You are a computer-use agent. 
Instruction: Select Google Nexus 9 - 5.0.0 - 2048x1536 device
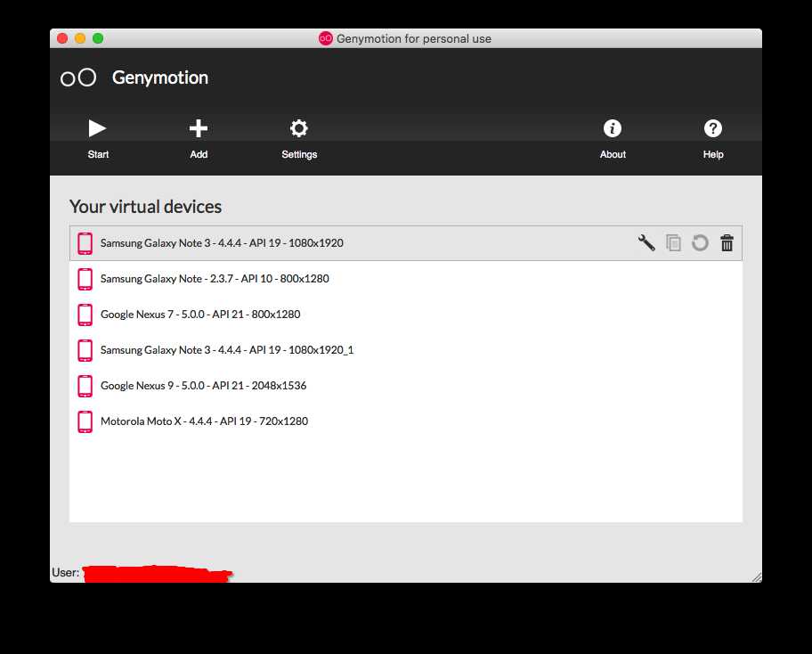tap(405, 386)
